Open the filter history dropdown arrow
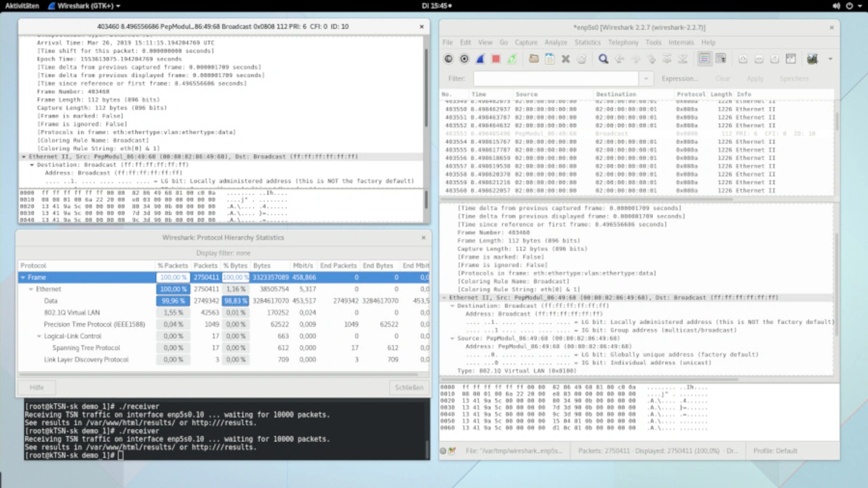 pos(646,79)
